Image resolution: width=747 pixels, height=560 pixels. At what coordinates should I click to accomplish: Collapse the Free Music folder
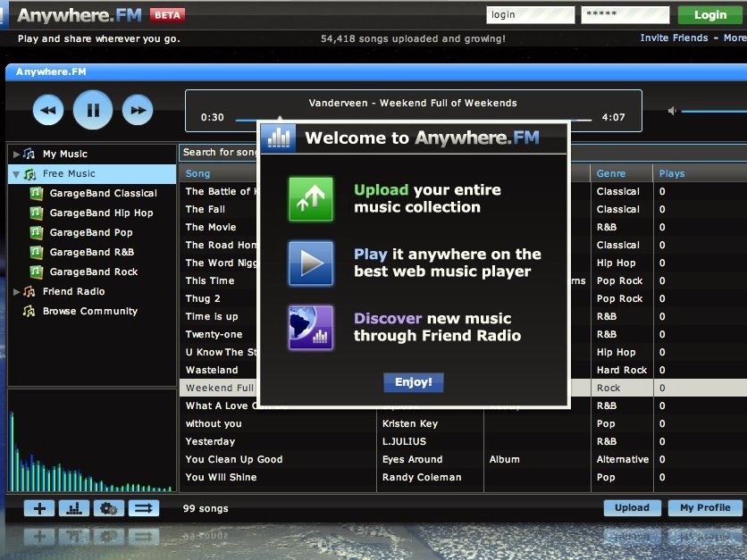coord(16,174)
